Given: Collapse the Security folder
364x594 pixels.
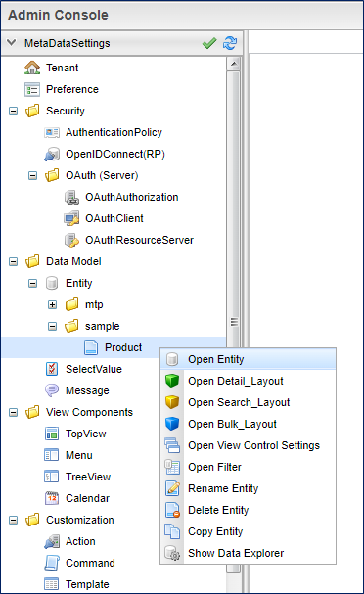Looking at the screenshot, I should coord(14,112).
